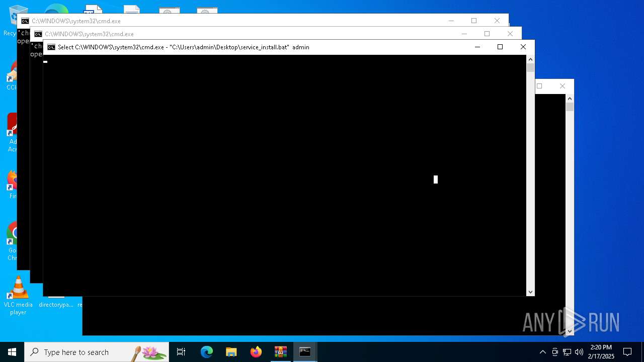Click title text of second cmd.exe window
This screenshot has height=362, width=644.
coord(89,34)
